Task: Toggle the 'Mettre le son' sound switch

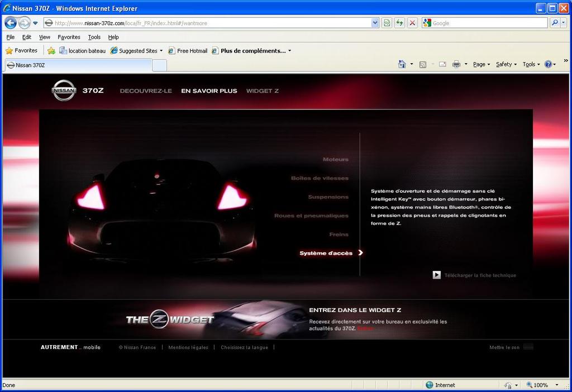Action: pyautogui.click(x=528, y=347)
